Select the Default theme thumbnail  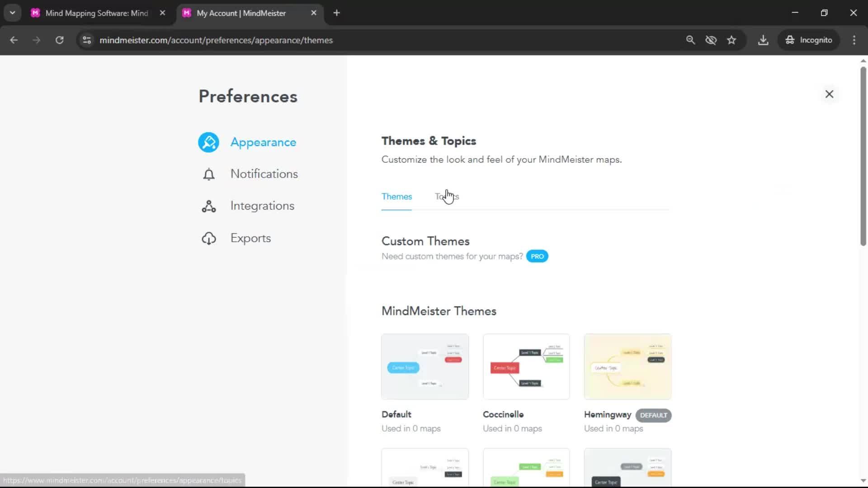pos(425,366)
